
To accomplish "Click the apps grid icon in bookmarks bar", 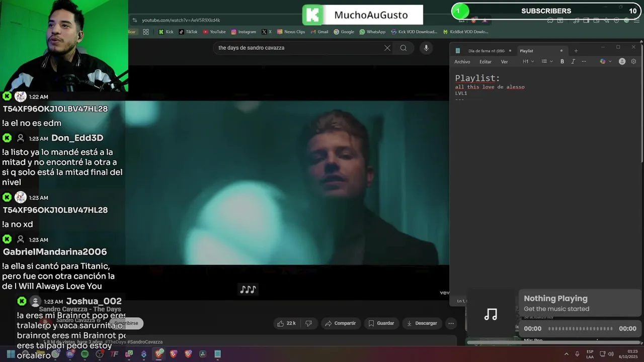I will (x=146, y=32).
